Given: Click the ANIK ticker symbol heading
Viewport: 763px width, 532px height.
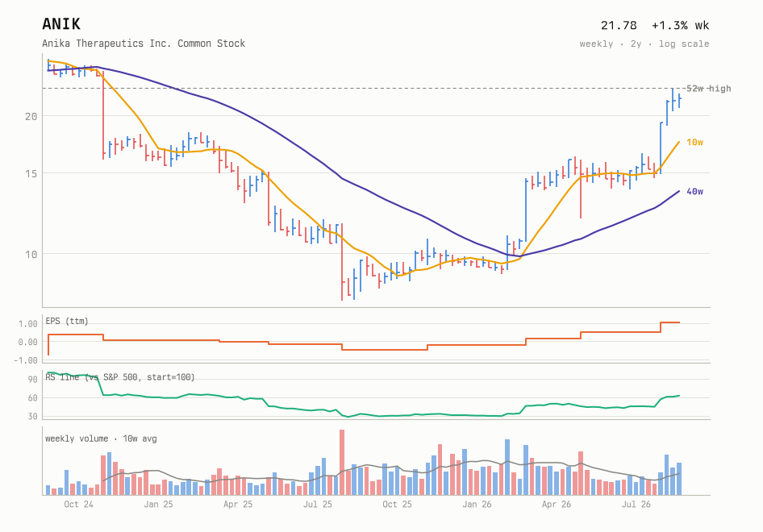Looking at the screenshot, I should (x=61, y=24).
